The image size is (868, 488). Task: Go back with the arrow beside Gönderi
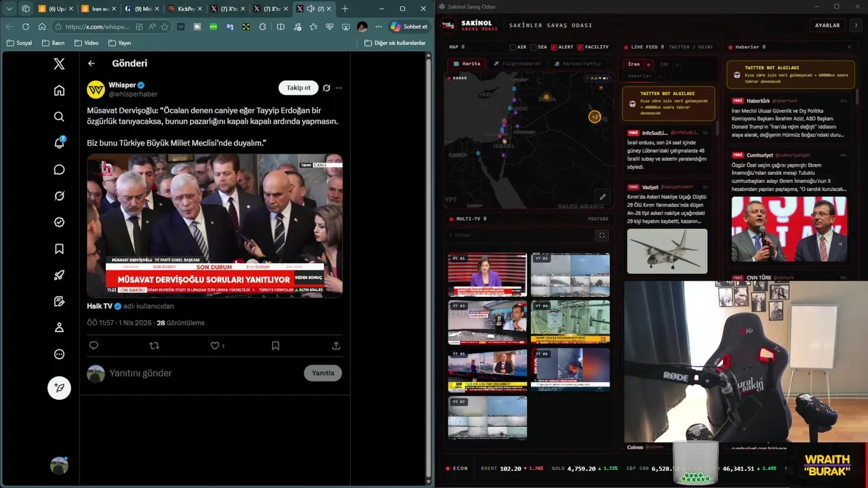pos(92,63)
